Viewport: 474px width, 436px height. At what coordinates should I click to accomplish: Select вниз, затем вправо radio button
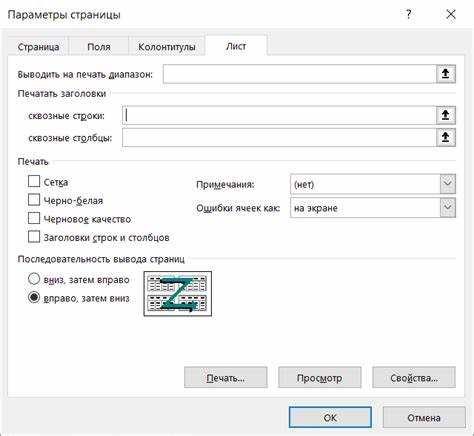pyautogui.click(x=34, y=279)
